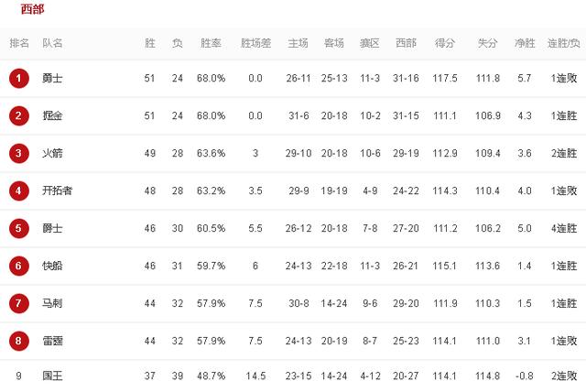Click the red rank 3 badge
586x392 pixels.
[x=18, y=153]
